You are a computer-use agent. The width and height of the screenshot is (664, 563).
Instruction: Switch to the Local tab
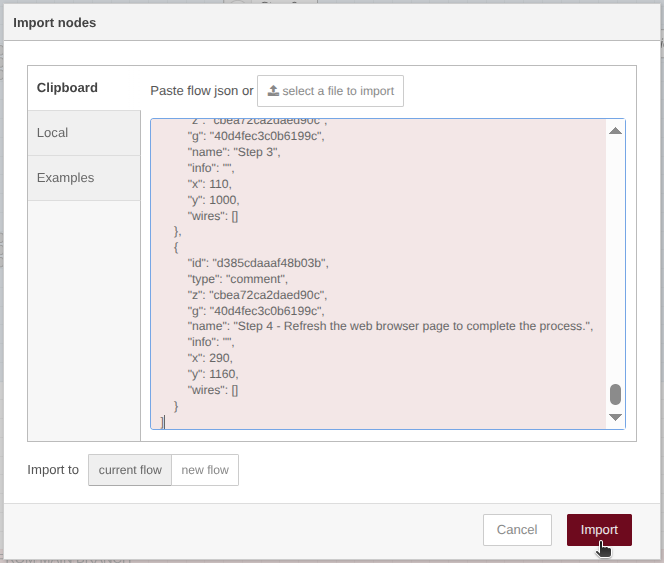84,133
